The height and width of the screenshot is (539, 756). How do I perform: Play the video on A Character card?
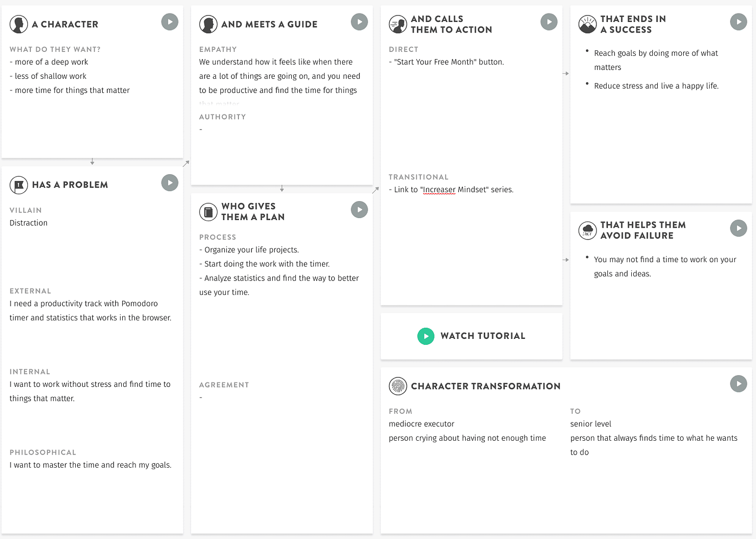[x=170, y=22]
